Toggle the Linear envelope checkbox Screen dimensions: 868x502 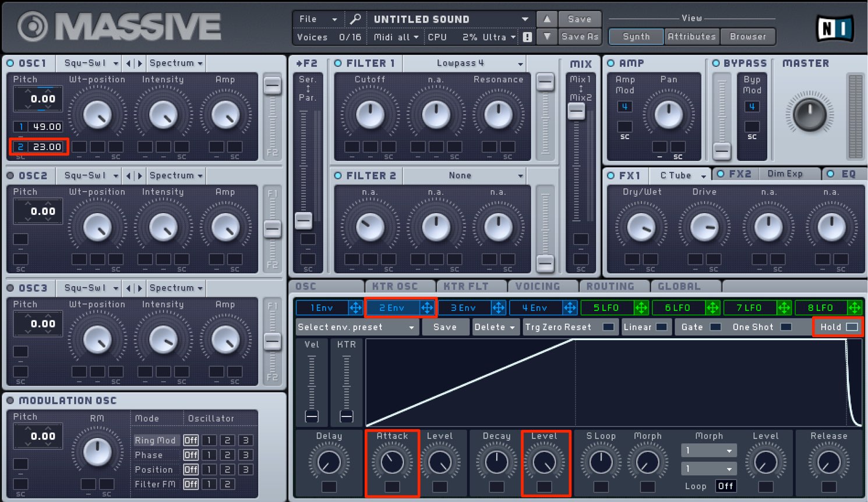point(661,327)
